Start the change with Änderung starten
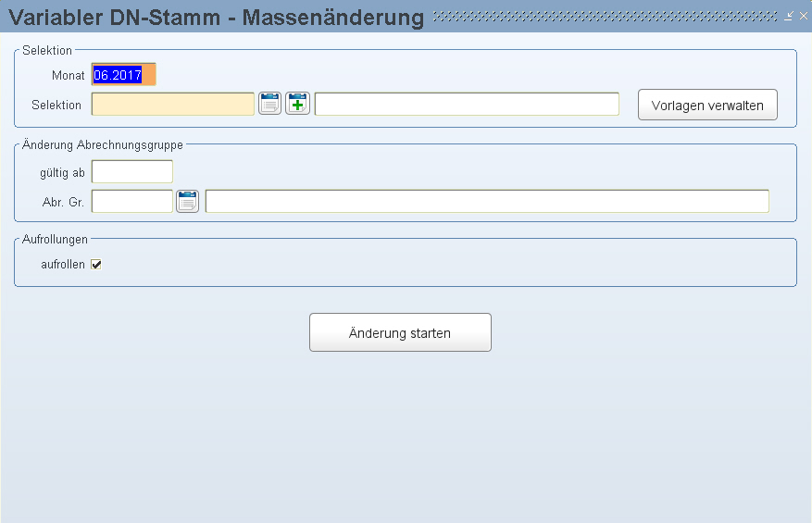 click(x=400, y=332)
